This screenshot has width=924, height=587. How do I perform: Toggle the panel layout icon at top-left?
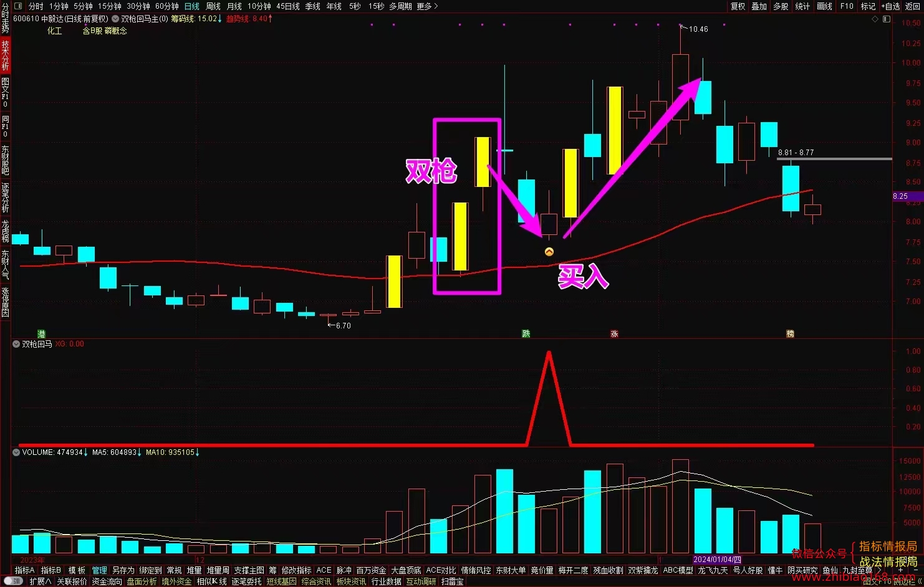18,6
